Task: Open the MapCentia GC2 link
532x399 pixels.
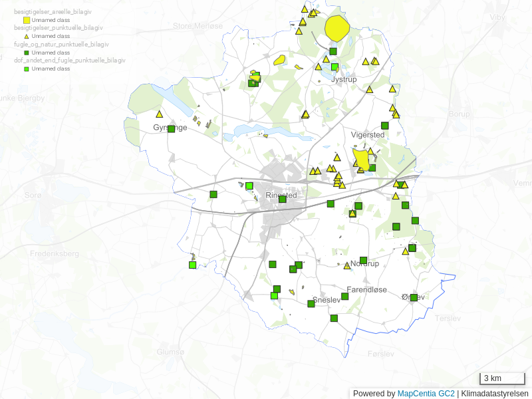Action: tap(426, 394)
